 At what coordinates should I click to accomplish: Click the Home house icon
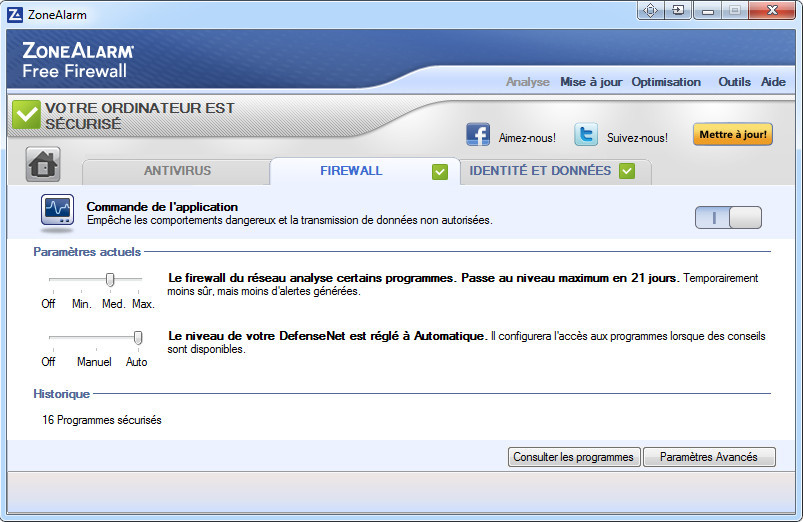43,164
